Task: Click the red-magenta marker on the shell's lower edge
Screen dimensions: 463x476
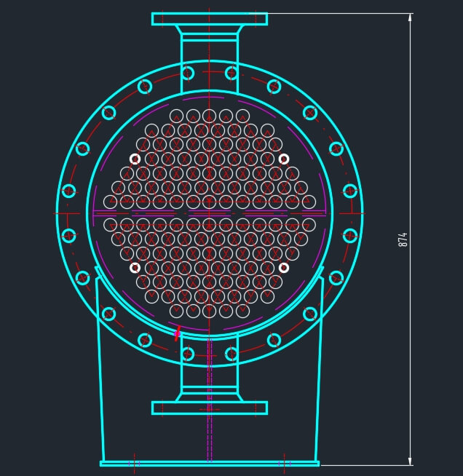Action: (178, 333)
